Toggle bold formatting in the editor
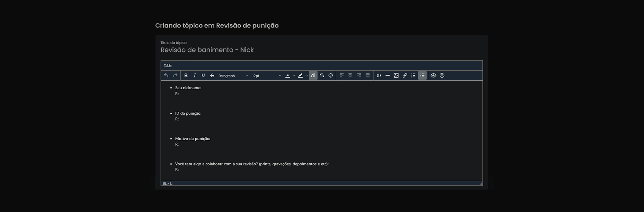Viewport: 644px width, 212px height. pos(186,76)
